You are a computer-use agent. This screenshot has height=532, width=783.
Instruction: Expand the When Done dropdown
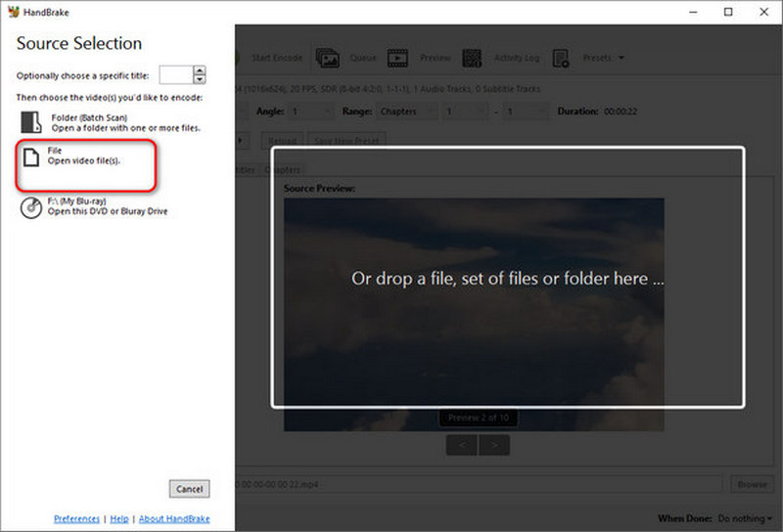pos(745,518)
